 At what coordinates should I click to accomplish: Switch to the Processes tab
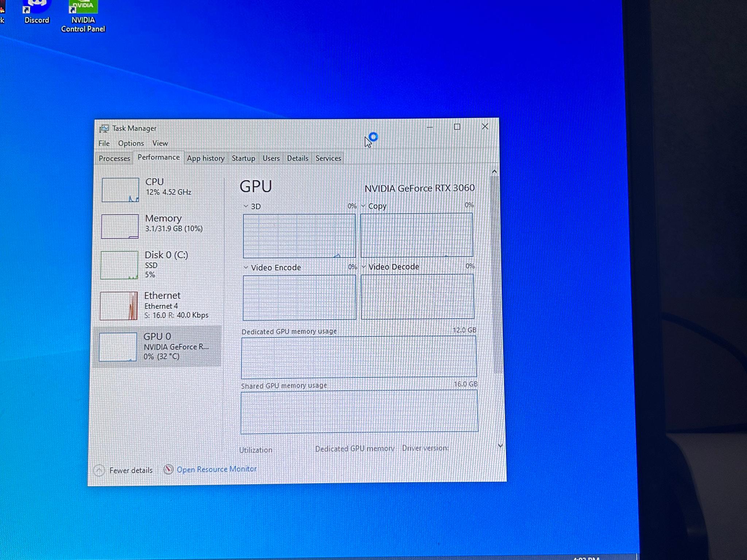tap(115, 158)
